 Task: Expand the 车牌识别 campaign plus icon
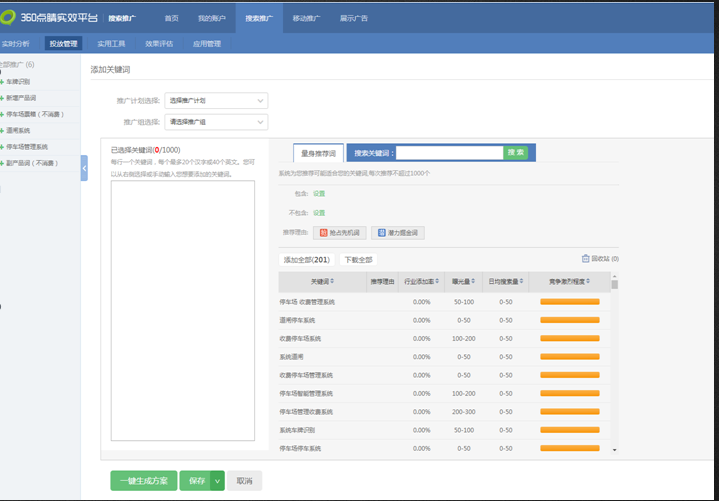[3, 81]
